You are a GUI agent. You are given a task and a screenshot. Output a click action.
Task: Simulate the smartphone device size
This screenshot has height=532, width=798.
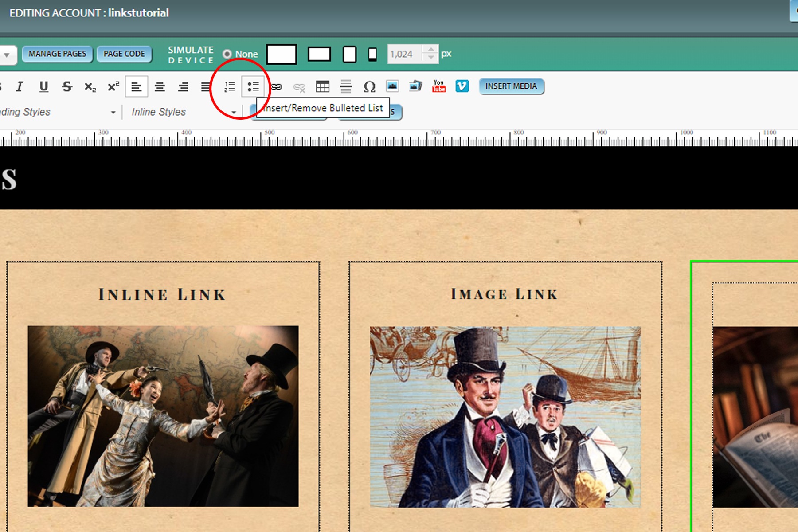[372, 54]
